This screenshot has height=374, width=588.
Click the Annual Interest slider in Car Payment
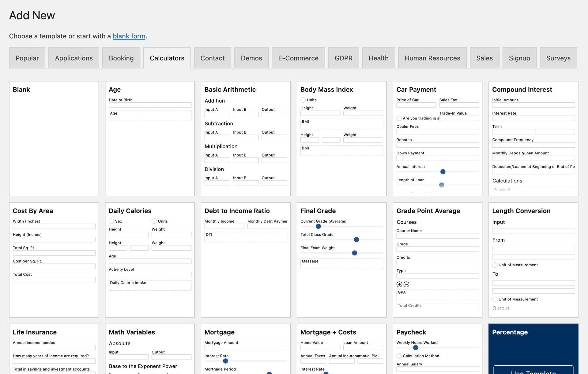pyautogui.click(x=443, y=172)
